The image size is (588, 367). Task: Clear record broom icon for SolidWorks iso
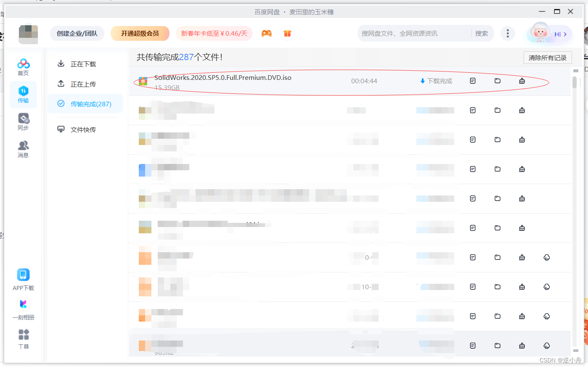point(522,81)
